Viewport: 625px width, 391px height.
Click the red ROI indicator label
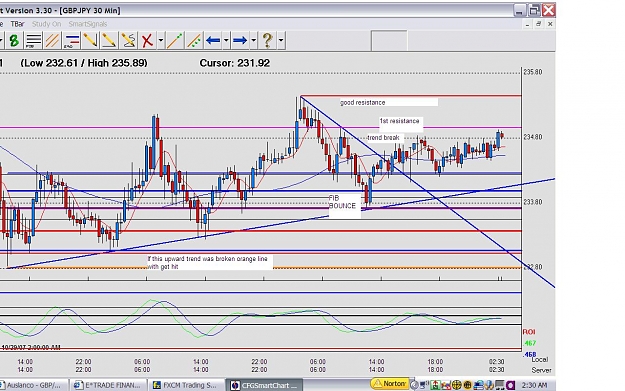point(529,332)
